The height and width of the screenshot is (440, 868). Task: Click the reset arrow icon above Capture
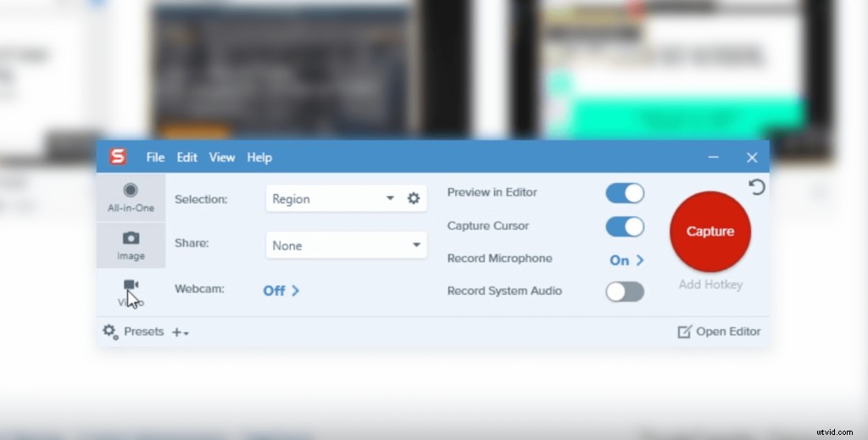click(757, 187)
